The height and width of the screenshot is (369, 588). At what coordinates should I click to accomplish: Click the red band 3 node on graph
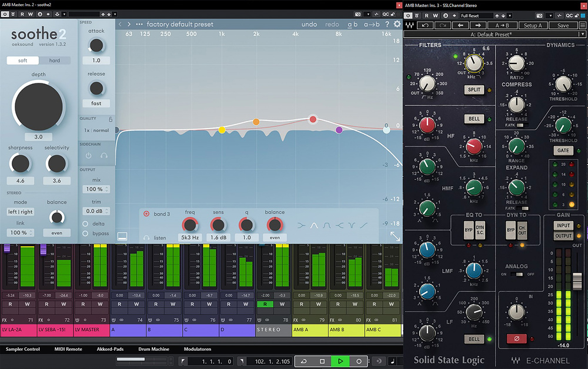click(313, 119)
